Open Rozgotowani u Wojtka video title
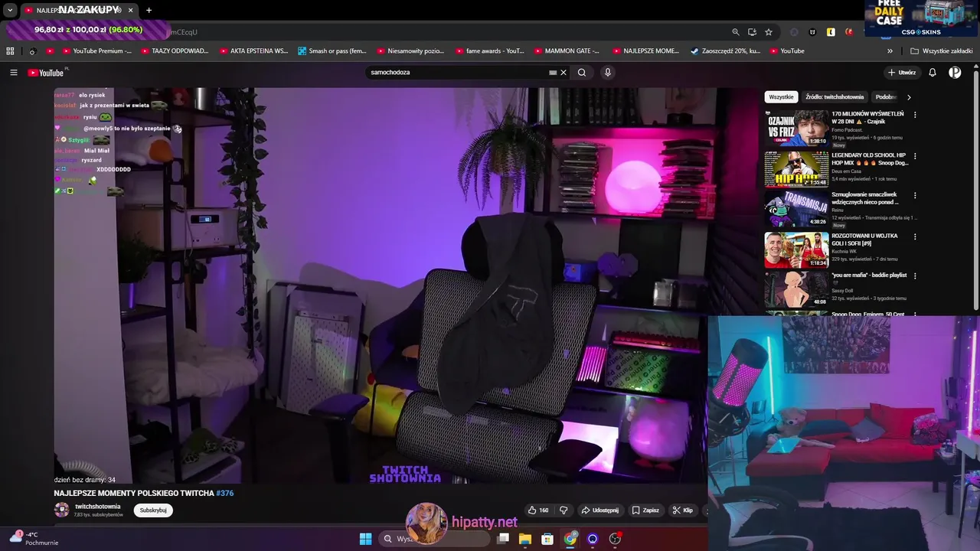 [x=864, y=240]
